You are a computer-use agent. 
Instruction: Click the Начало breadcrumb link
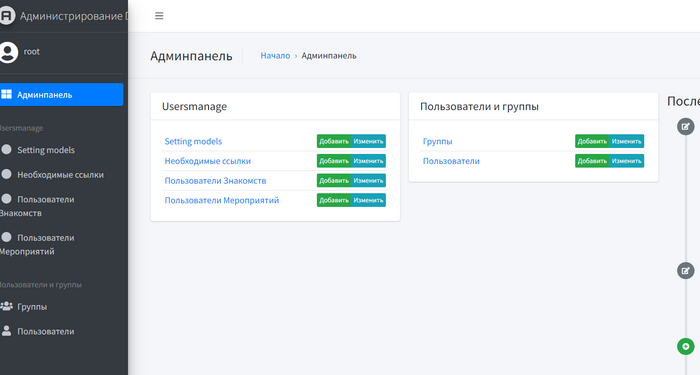click(275, 56)
